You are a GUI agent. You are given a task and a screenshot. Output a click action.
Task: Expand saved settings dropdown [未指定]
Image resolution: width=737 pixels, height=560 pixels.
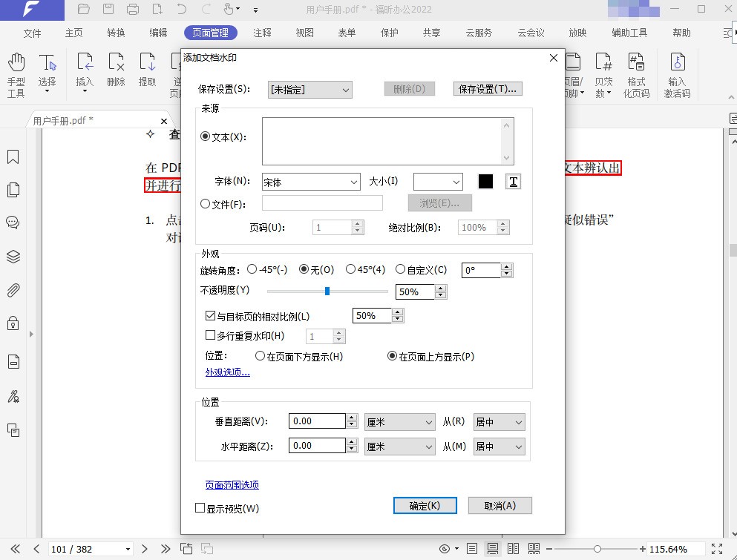[309, 90]
